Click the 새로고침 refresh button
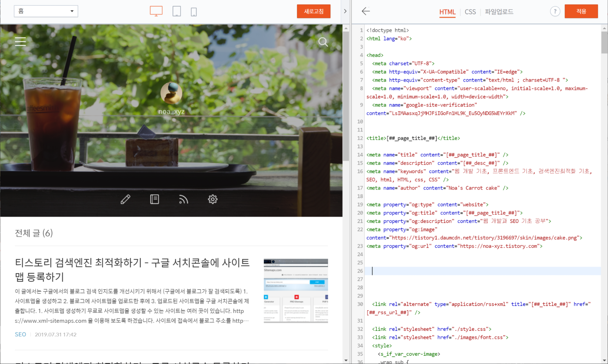608x364 pixels. coord(313,12)
